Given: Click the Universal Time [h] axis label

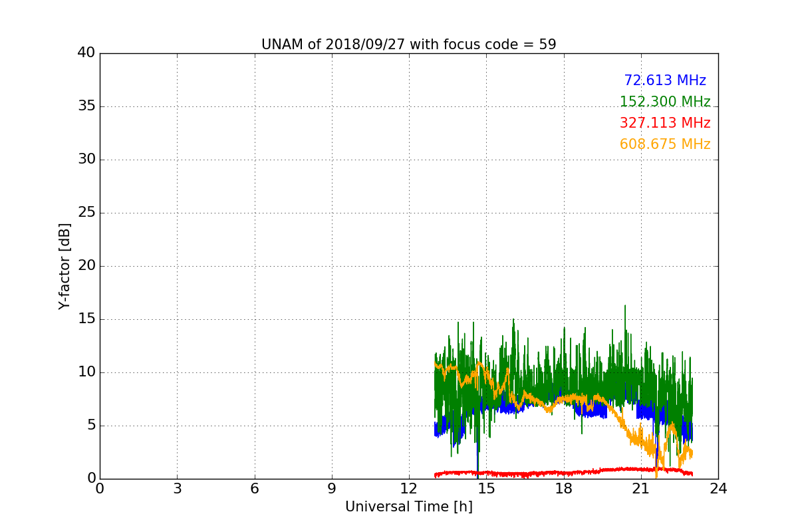Looking at the screenshot, I should click(x=408, y=507).
